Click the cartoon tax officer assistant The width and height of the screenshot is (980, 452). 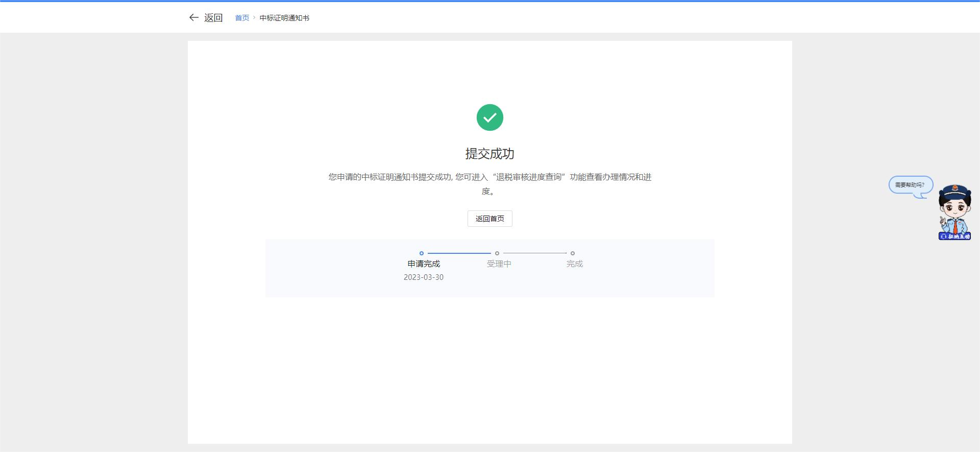(x=954, y=209)
